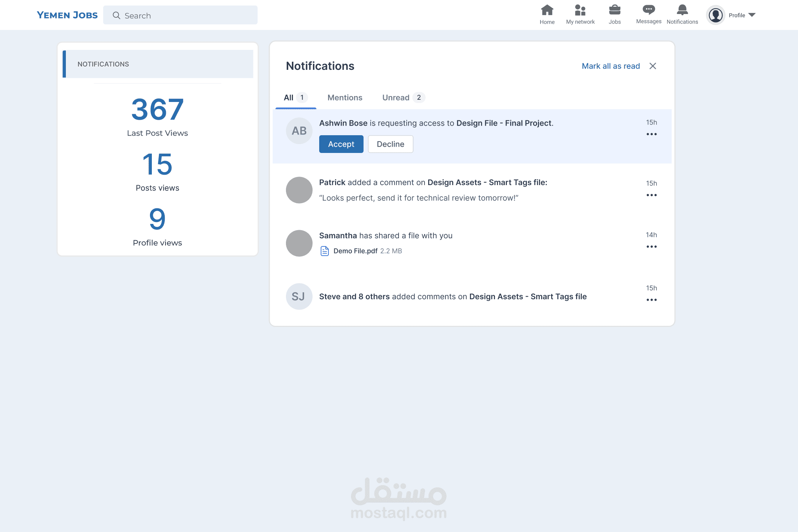Viewport: 798px width, 532px height.
Task: Click the Demo File.pdf document icon
Action: click(x=324, y=251)
